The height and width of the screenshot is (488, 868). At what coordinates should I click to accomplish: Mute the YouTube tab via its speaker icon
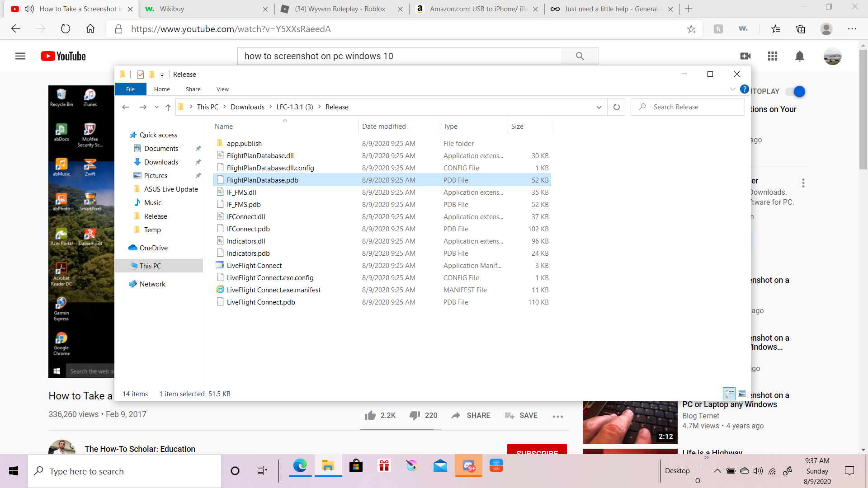click(29, 9)
